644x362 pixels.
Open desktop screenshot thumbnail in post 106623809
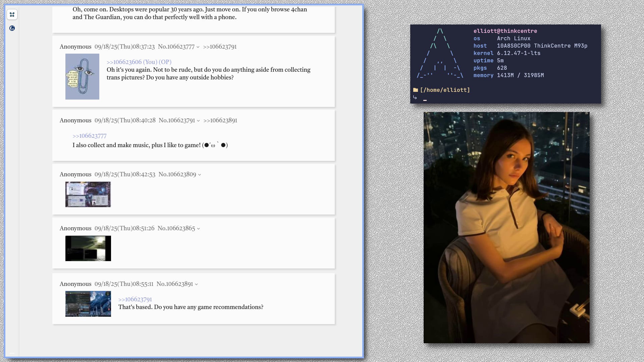click(x=88, y=194)
